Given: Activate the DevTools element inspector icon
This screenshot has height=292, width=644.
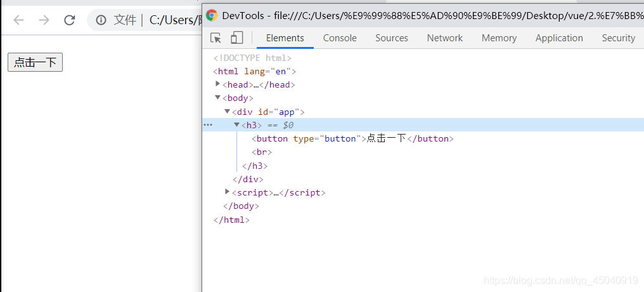Looking at the screenshot, I should (x=216, y=38).
